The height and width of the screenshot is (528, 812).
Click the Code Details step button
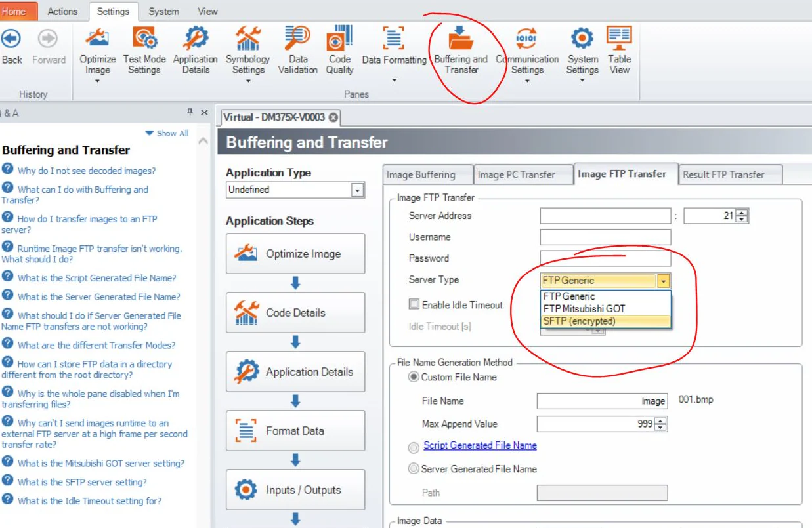295,313
